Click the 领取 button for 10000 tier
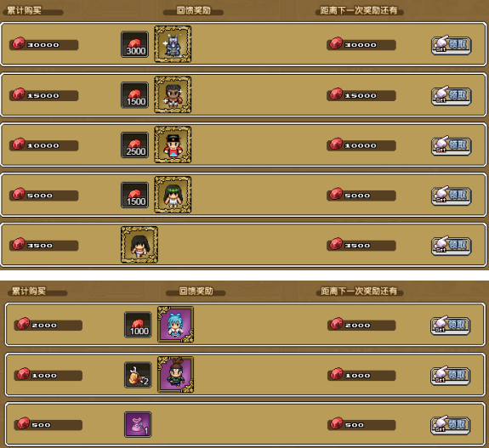Viewport: 489px width, 448px height. [x=451, y=145]
